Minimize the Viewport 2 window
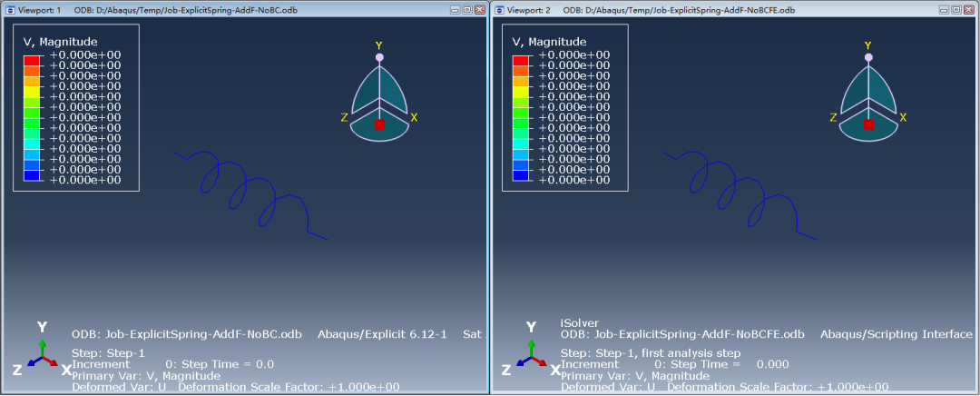The height and width of the screenshot is (396, 980). (x=945, y=10)
